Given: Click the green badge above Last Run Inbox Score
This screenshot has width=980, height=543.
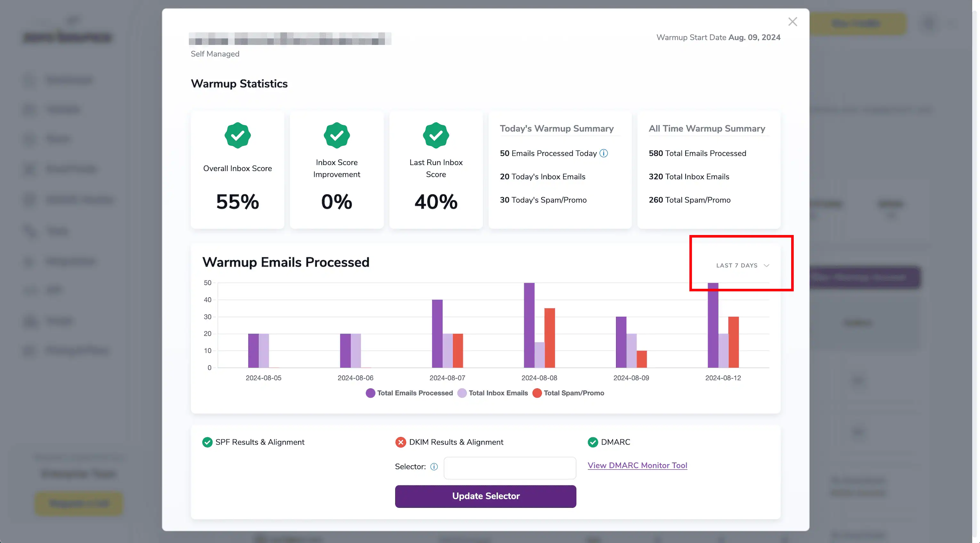Looking at the screenshot, I should pyautogui.click(x=436, y=135).
